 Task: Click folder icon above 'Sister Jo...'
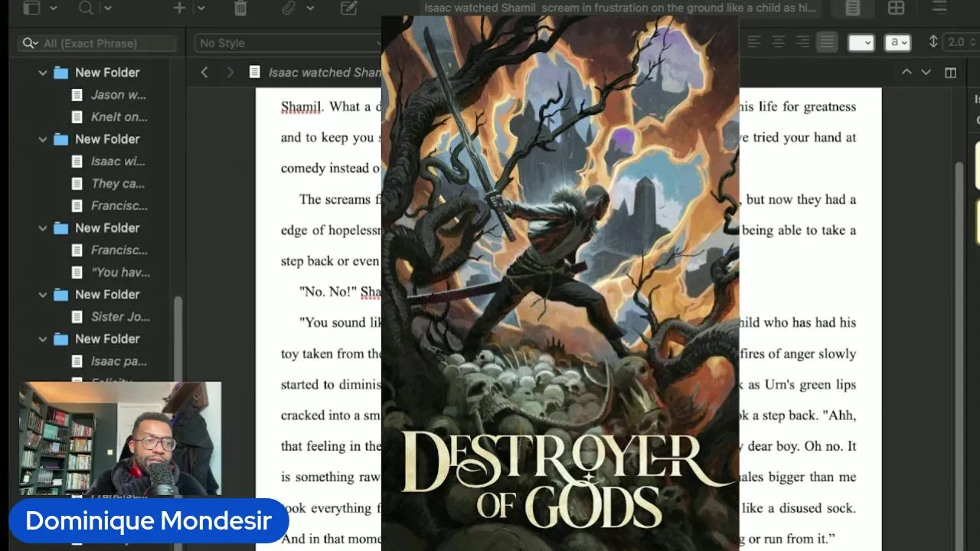(61, 295)
